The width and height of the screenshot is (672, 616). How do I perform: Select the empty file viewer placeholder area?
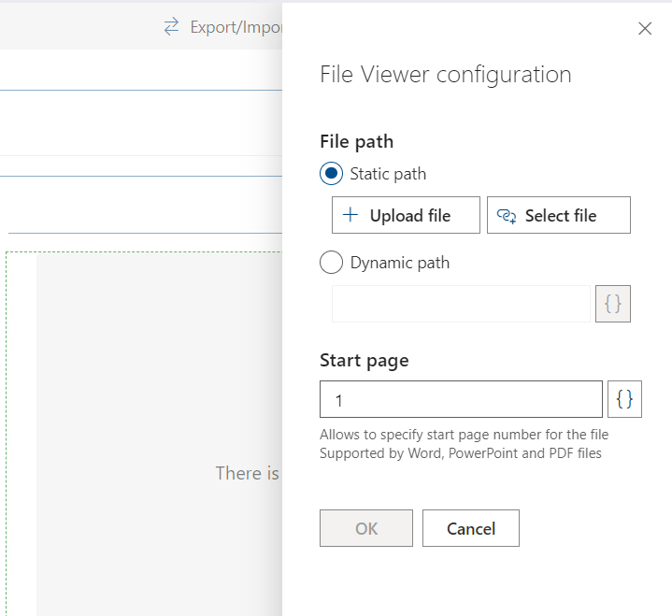[x=159, y=434]
